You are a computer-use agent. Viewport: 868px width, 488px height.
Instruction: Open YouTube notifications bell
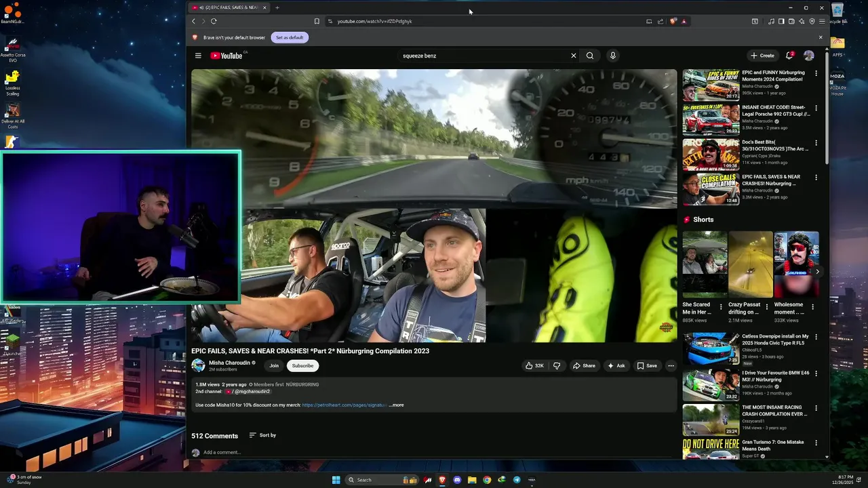[x=789, y=56]
